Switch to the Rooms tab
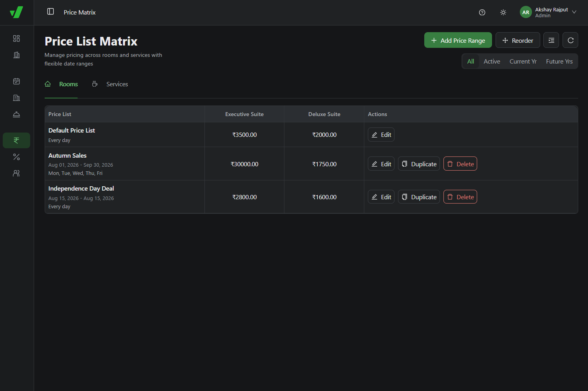Screen dimensions: 588x391 pos(61,84)
